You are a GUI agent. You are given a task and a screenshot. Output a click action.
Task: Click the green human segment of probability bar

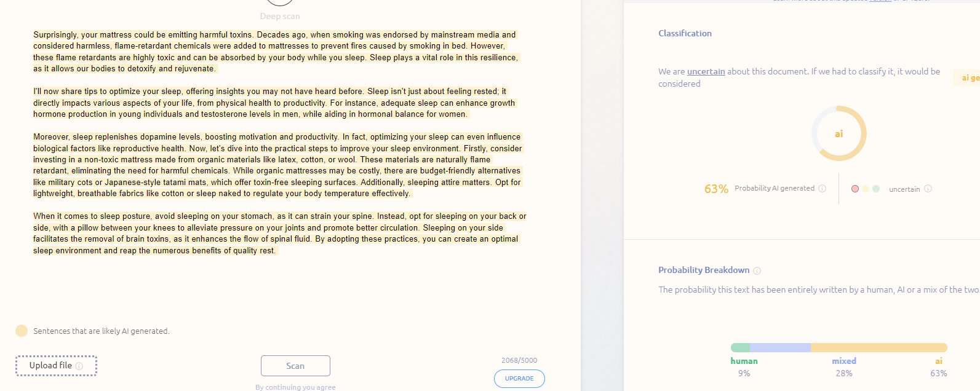(x=740, y=348)
